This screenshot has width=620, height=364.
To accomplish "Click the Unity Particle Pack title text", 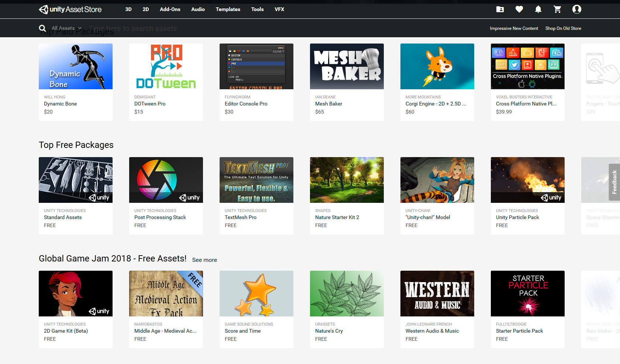I will (x=518, y=218).
